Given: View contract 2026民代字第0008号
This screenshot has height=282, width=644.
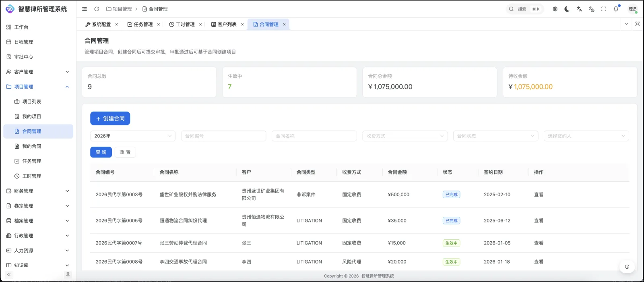Looking at the screenshot, I should [539, 262].
